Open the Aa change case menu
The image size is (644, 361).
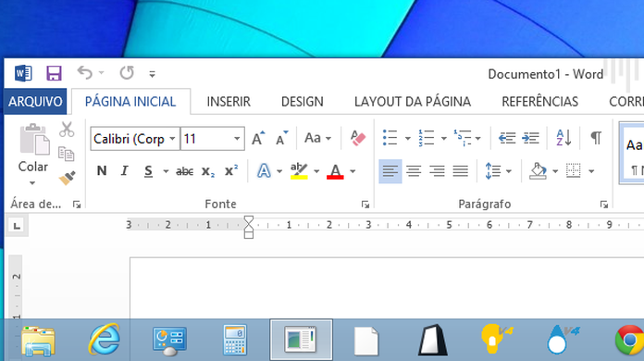pyautogui.click(x=317, y=138)
